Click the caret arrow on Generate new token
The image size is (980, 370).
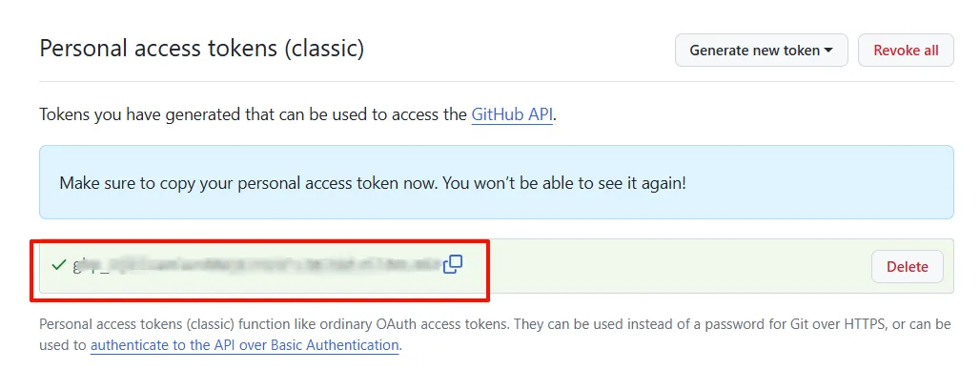coord(828,51)
